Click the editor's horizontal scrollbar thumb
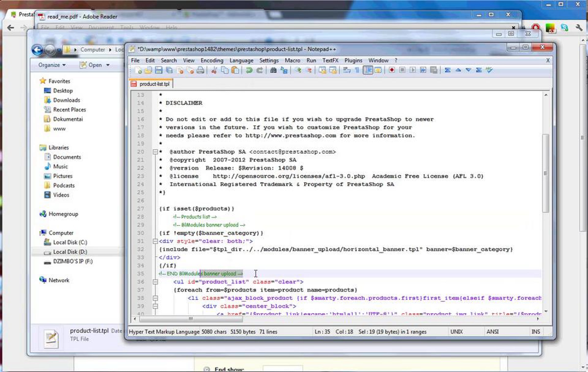588x372 pixels. 191,319
